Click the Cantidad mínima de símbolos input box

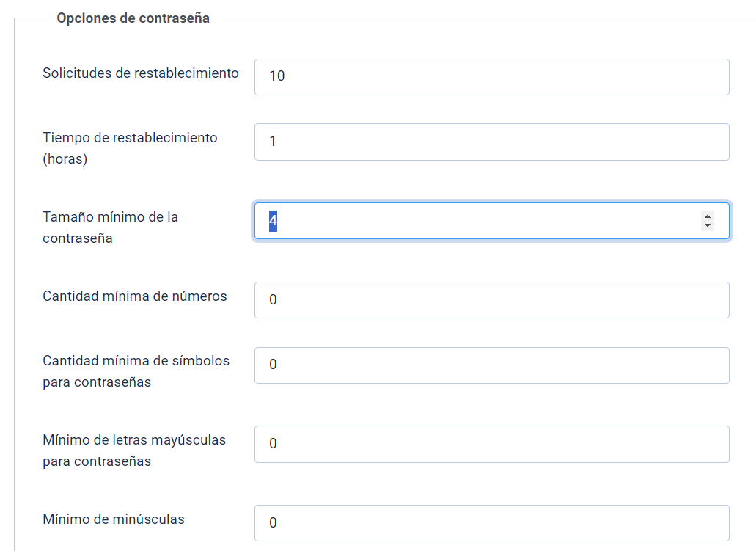(492, 365)
